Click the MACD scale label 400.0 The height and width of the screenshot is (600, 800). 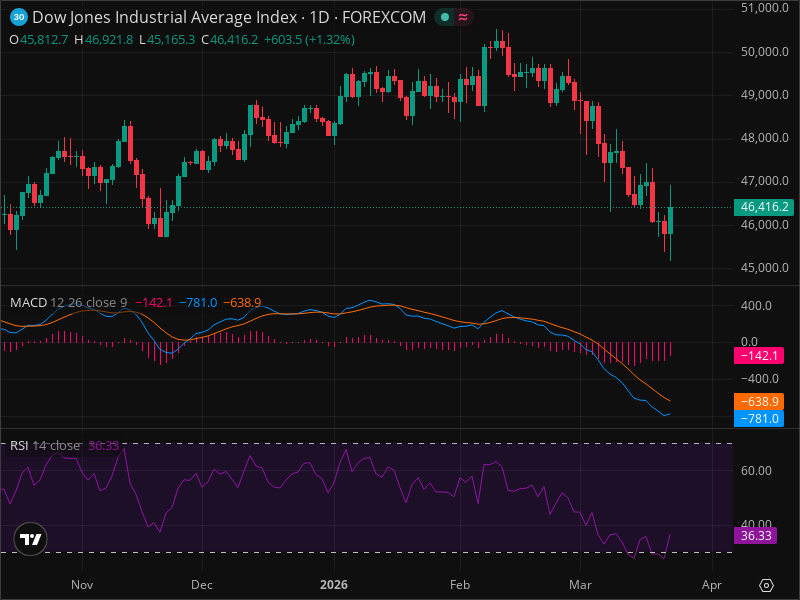(x=756, y=306)
